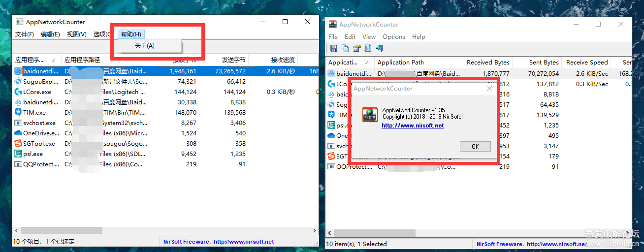Click the psl.e... icon in English window

(331, 125)
